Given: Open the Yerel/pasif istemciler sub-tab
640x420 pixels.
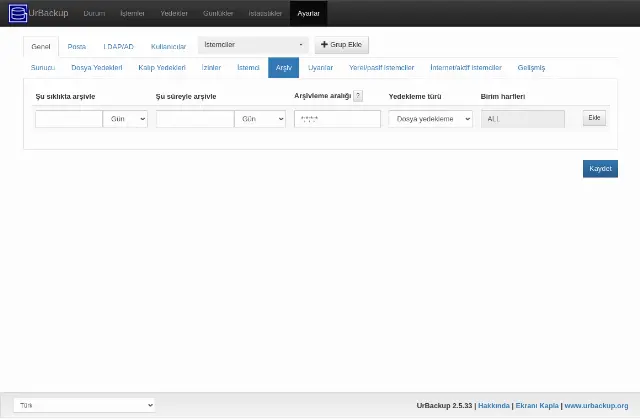Looking at the screenshot, I should pyautogui.click(x=382, y=68).
